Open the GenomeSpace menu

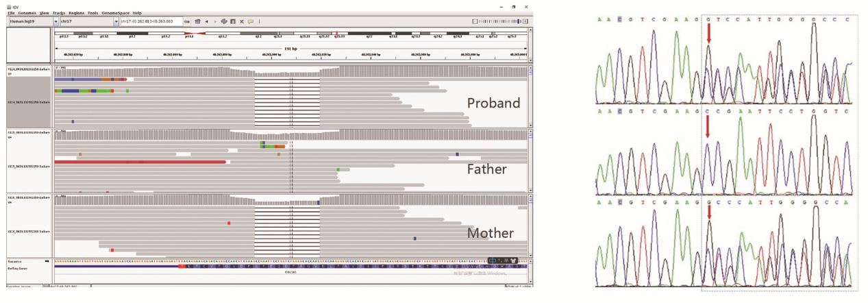pos(116,13)
